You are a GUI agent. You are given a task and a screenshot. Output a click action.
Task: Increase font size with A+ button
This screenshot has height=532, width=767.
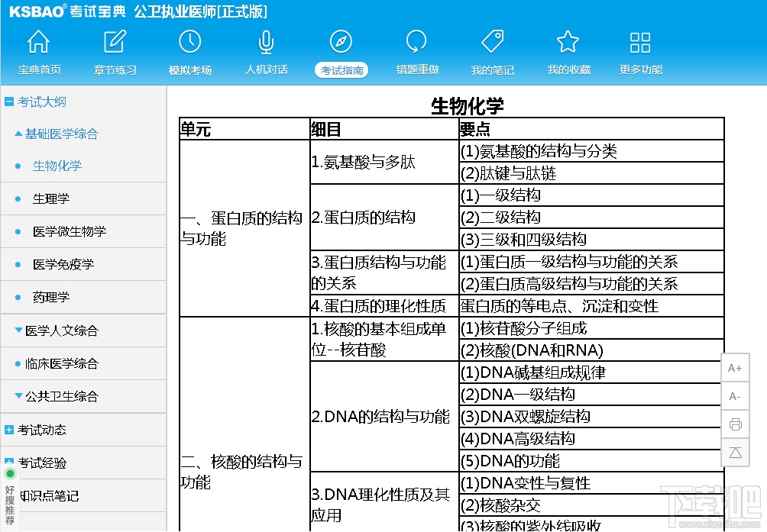pyautogui.click(x=735, y=368)
